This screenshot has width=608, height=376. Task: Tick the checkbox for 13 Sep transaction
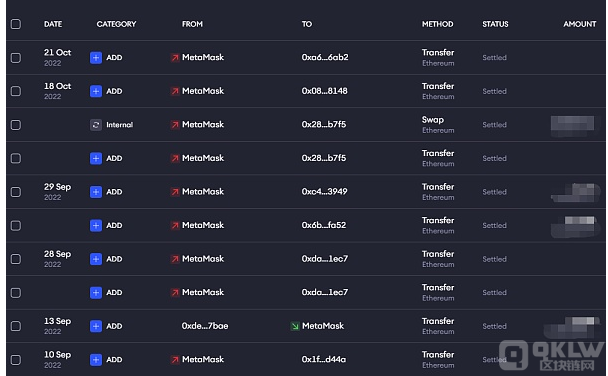coord(16,326)
